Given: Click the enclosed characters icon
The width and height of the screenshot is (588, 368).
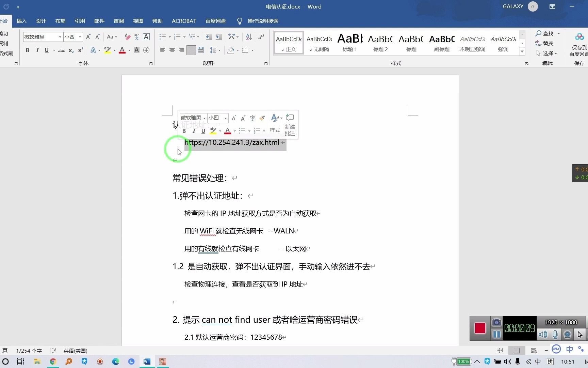Looking at the screenshot, I should [146, 50].
